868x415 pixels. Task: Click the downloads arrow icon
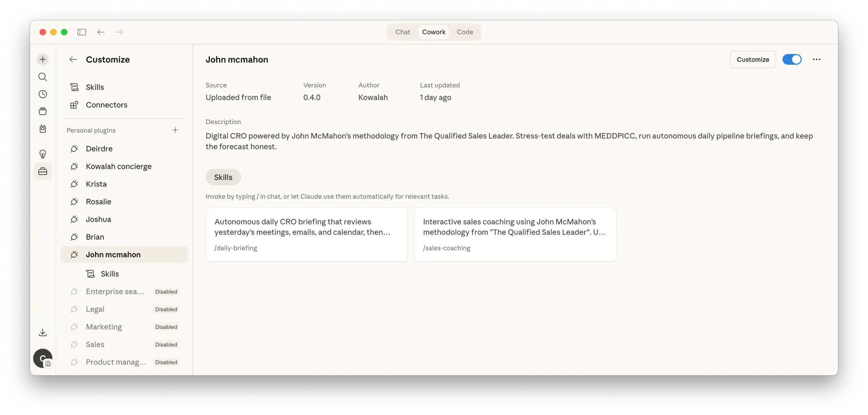pos(43,332)
